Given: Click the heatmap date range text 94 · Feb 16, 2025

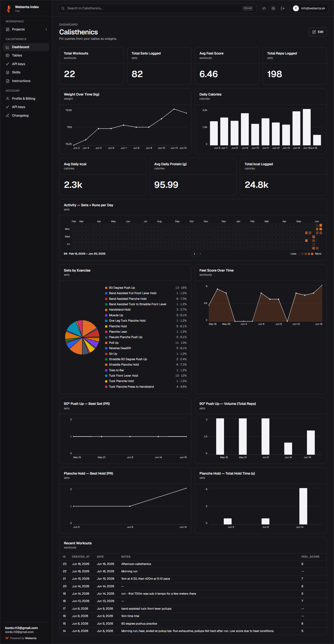Looking at the screenshot, I should click(84, 254).
